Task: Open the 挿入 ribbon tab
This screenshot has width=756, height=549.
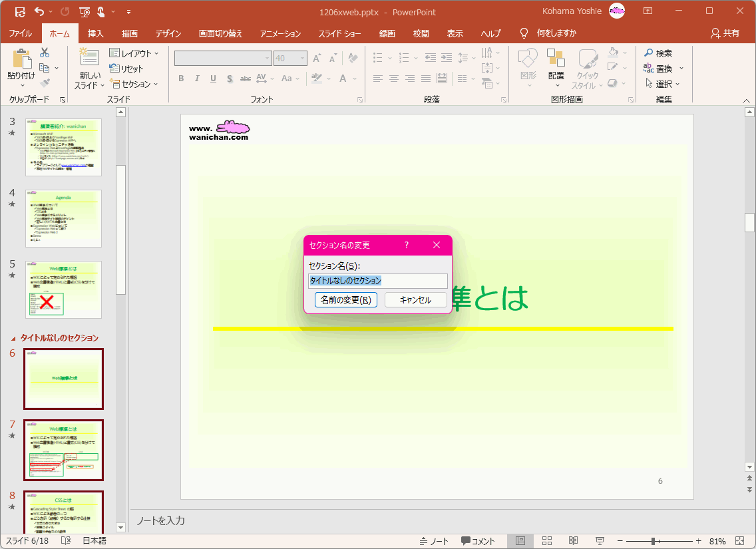Action: 96,33
